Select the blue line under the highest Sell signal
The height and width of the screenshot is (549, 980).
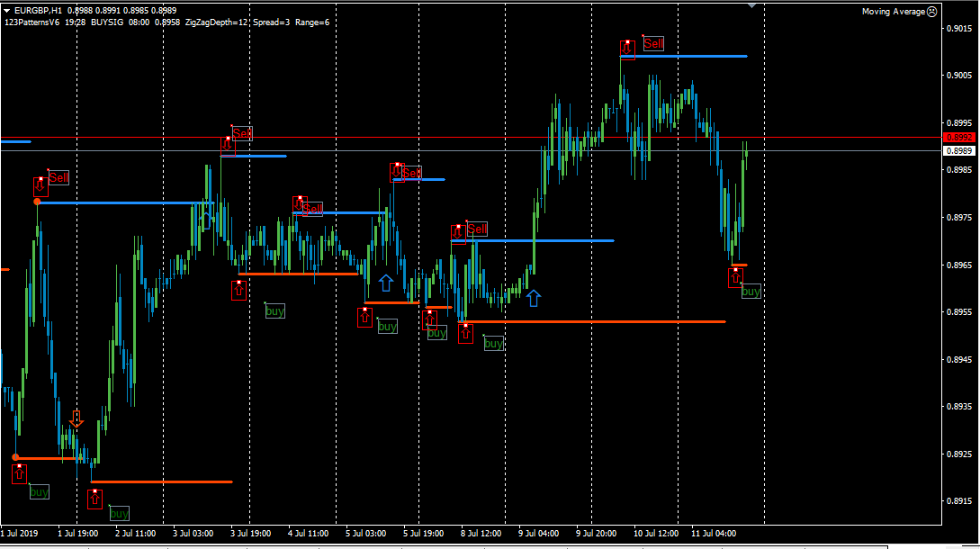coord(684,57)
